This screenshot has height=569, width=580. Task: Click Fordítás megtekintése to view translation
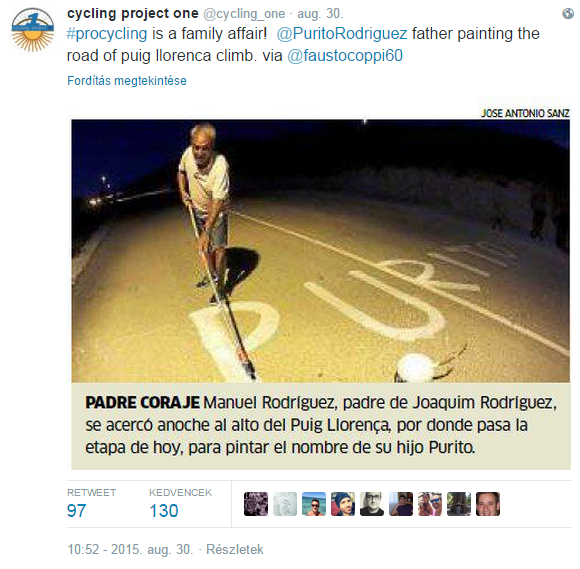pos(127,81)
